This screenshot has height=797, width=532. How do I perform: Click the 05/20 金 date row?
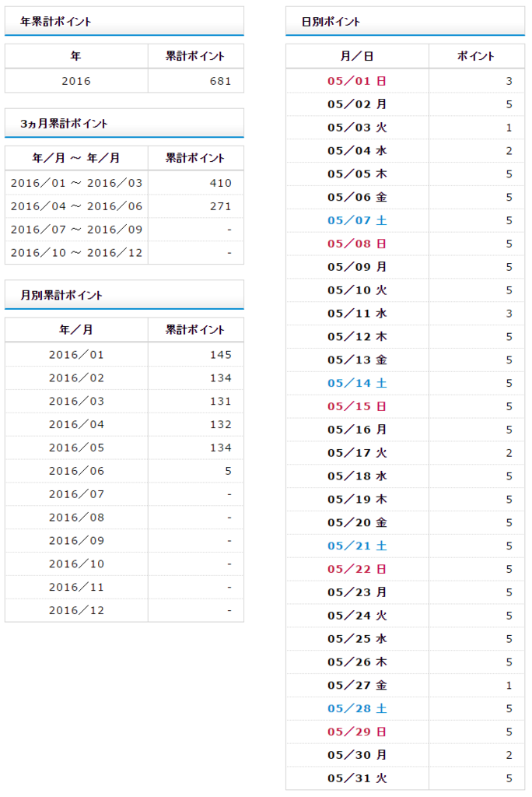point(405,523)
